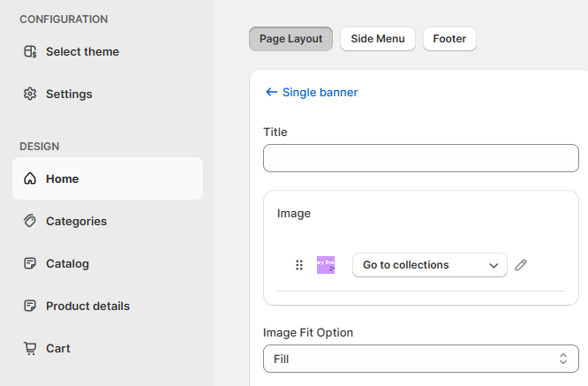Click the Cart shopping cart icon
588x386 pixels.
30,348
